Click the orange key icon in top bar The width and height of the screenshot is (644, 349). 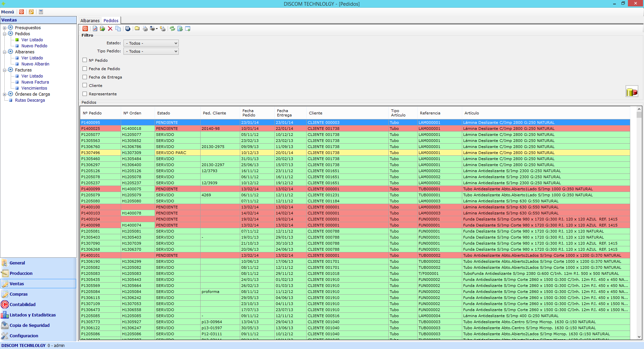pyautogui.click(x=31, y=12)
